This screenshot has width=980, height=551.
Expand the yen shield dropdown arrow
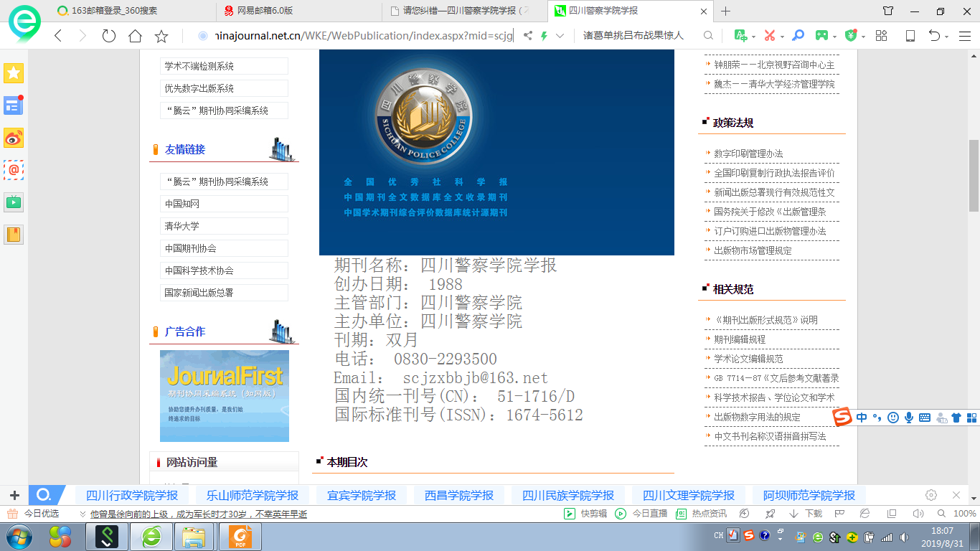point(863,36)
